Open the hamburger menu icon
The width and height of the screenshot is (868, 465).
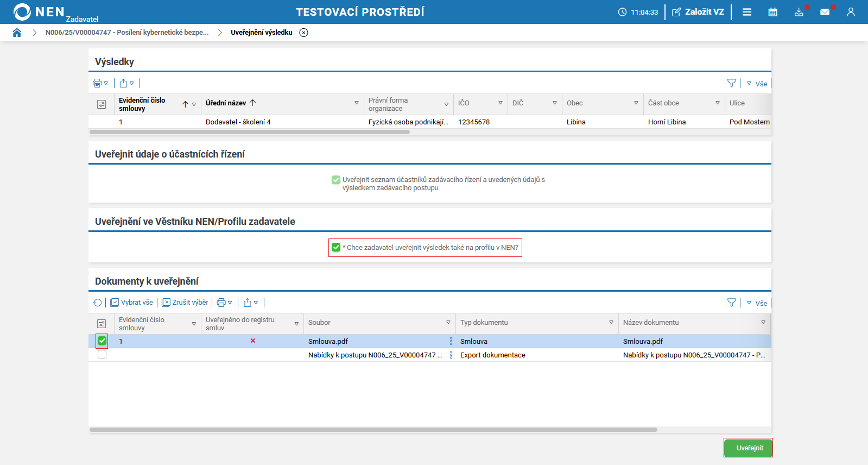(747, 12)
